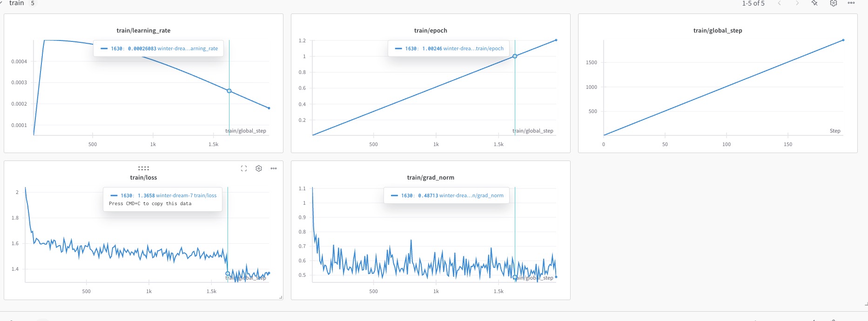Click the train/global_step chart title
868x321 pixels.
(x=718, y=31)
